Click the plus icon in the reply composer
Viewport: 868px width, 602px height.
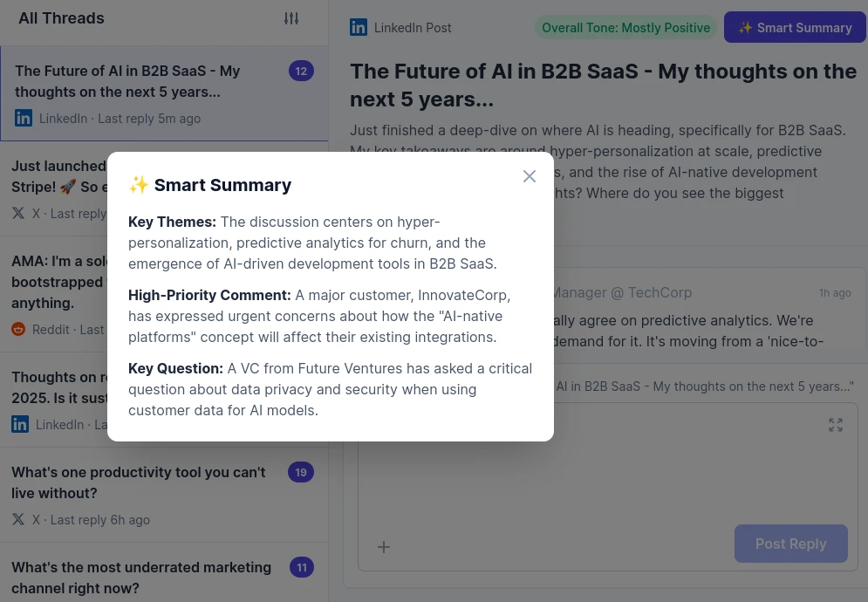(384, 547)
